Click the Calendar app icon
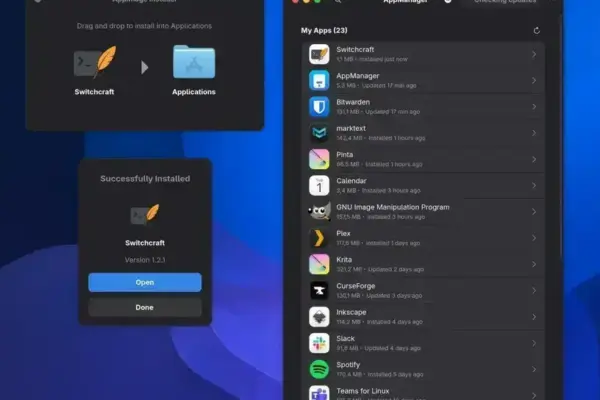The image size is (600, 400). (x=319, y=186)
